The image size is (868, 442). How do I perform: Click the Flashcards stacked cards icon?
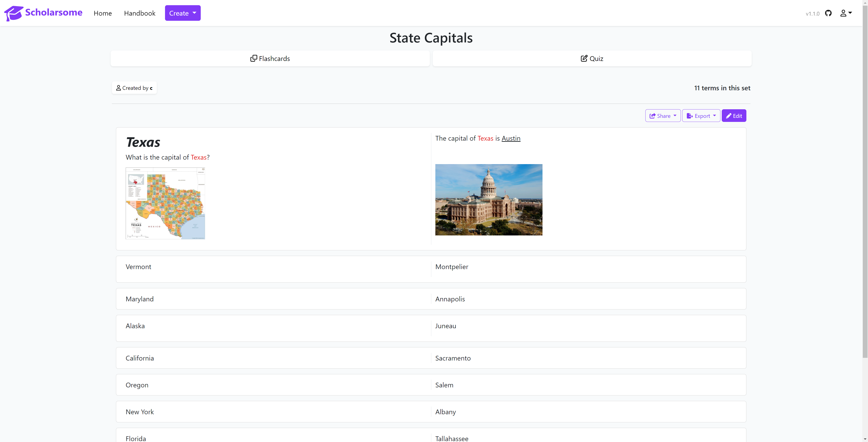[x=253, y=58]
